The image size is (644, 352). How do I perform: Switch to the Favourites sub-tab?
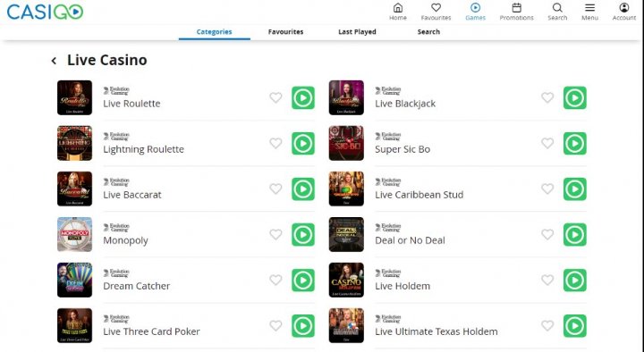[x=285, y=31]
